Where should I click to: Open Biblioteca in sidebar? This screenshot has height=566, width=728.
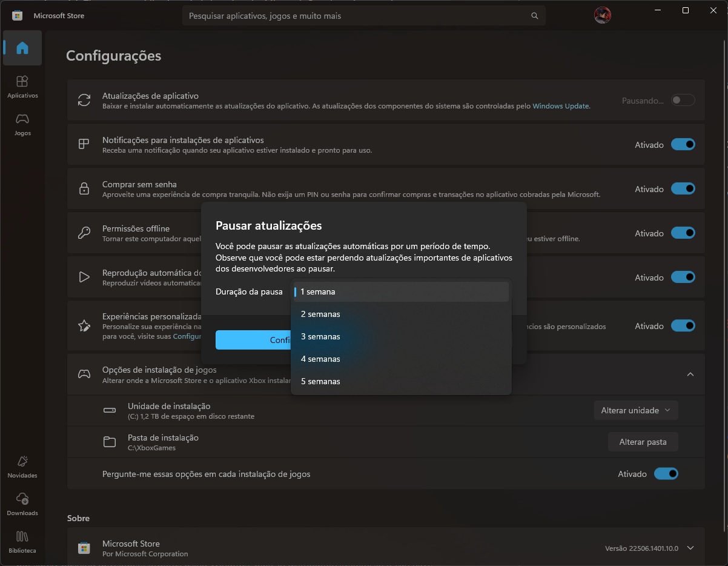click(22, 542)
